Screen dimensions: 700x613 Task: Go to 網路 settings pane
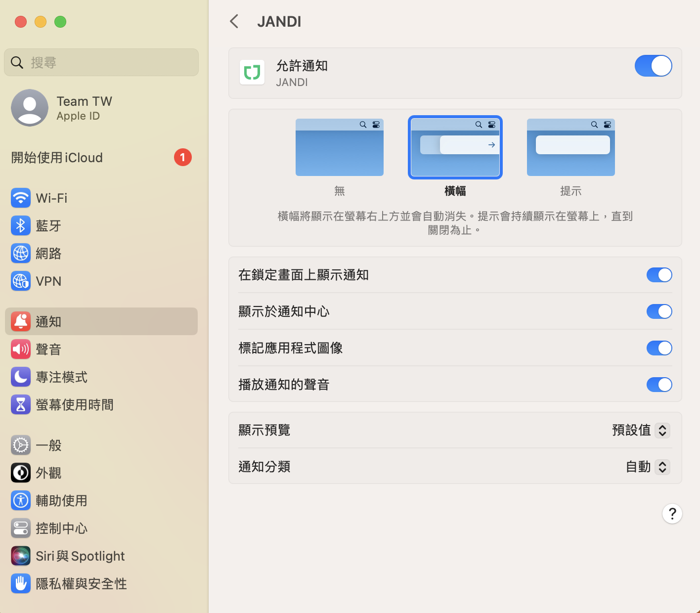pyautogui.click(x=101, y=254)
